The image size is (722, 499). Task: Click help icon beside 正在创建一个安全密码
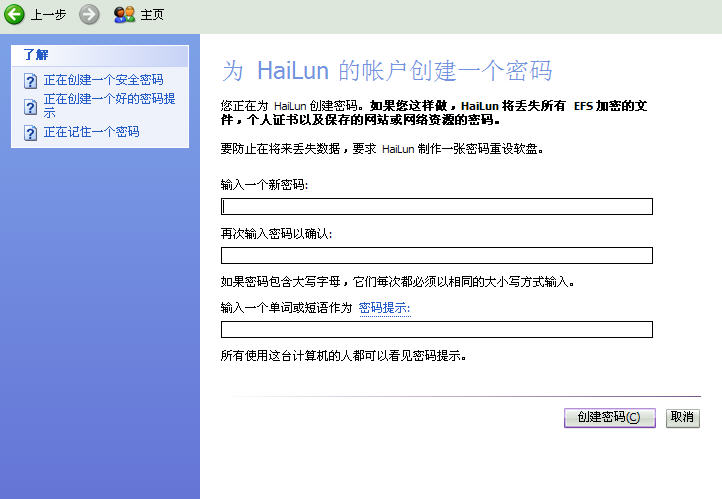click(30, 80)
